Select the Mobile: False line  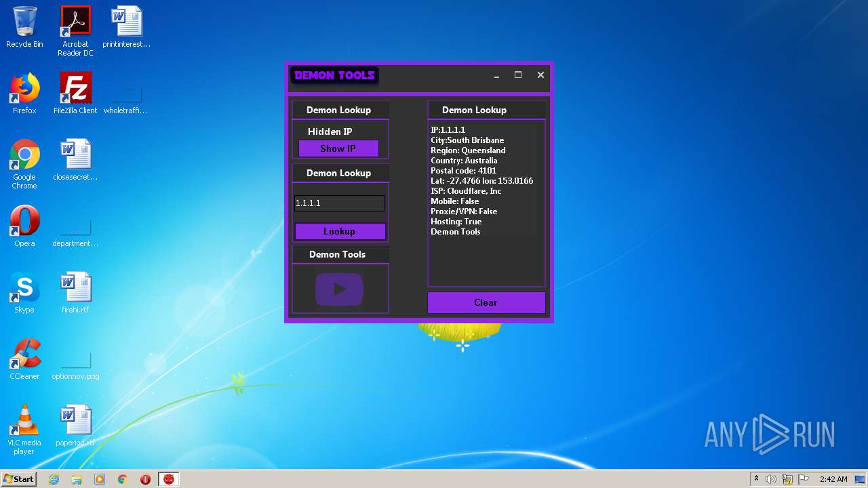click(x=455, y=201)
